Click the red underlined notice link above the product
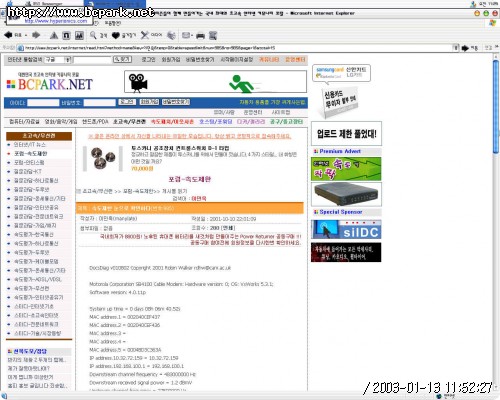This screenshot has width=500, height=400. pos(190,136)
